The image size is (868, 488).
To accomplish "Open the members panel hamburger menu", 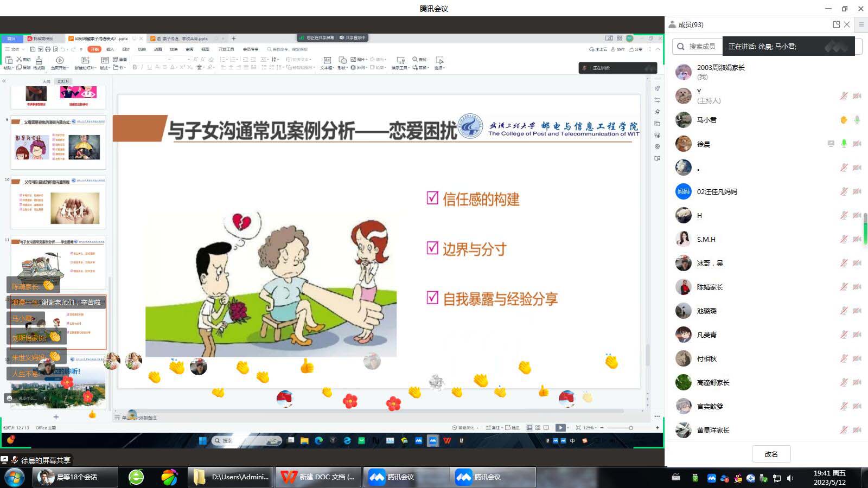I will pyautogui.click(x=861, y=24).
